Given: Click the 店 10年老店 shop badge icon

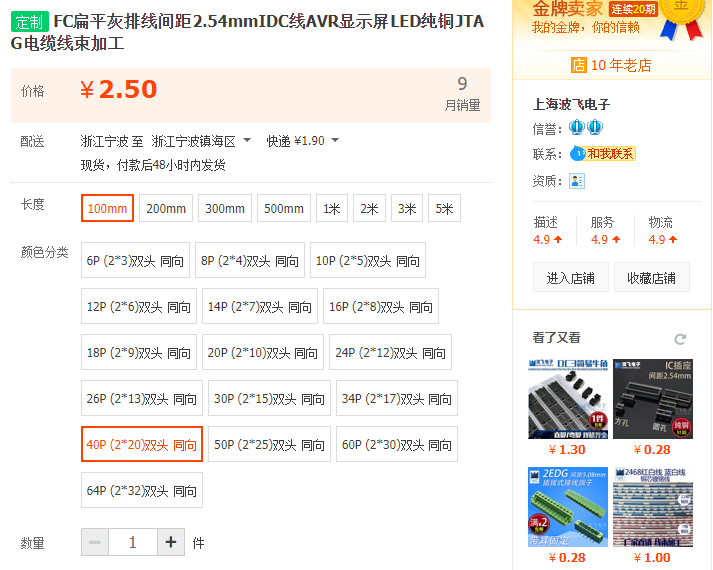Looking at the screenshot, I should (578, 65).
